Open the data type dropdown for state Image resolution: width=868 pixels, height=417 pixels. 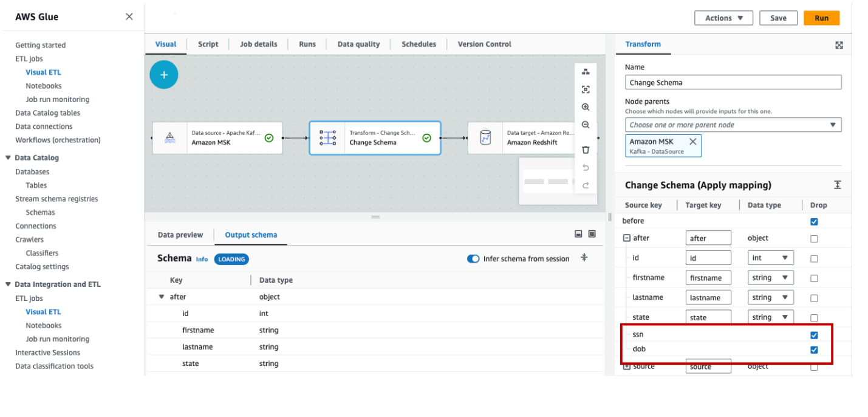(x=771, y=317)
